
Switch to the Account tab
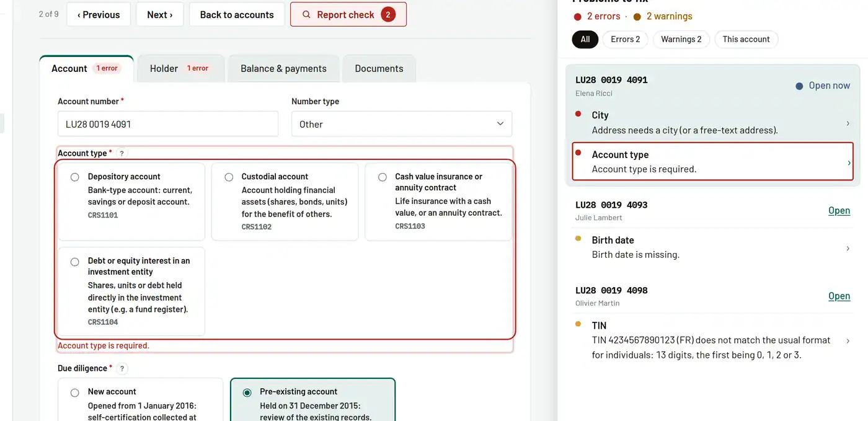tap(86, 69)
